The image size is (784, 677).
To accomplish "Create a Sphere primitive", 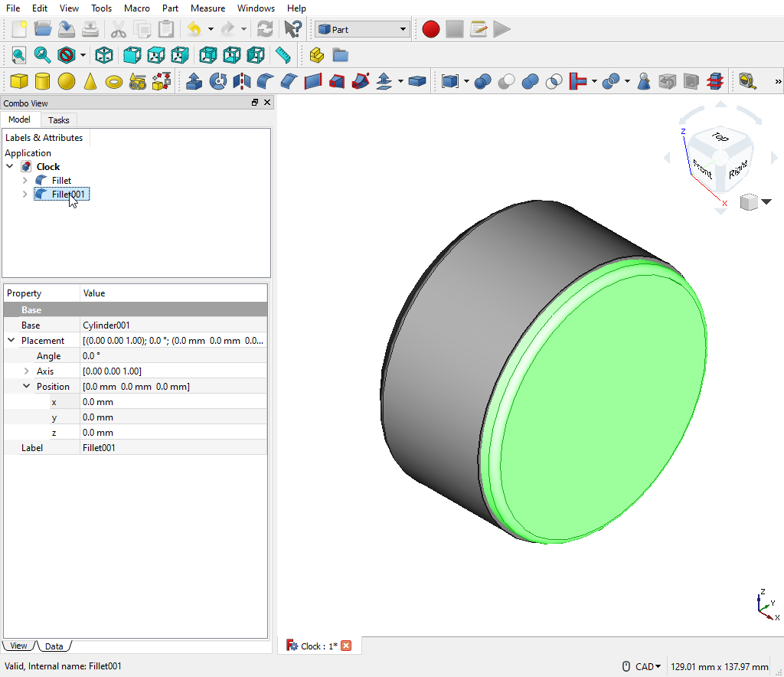I will 66,81.
